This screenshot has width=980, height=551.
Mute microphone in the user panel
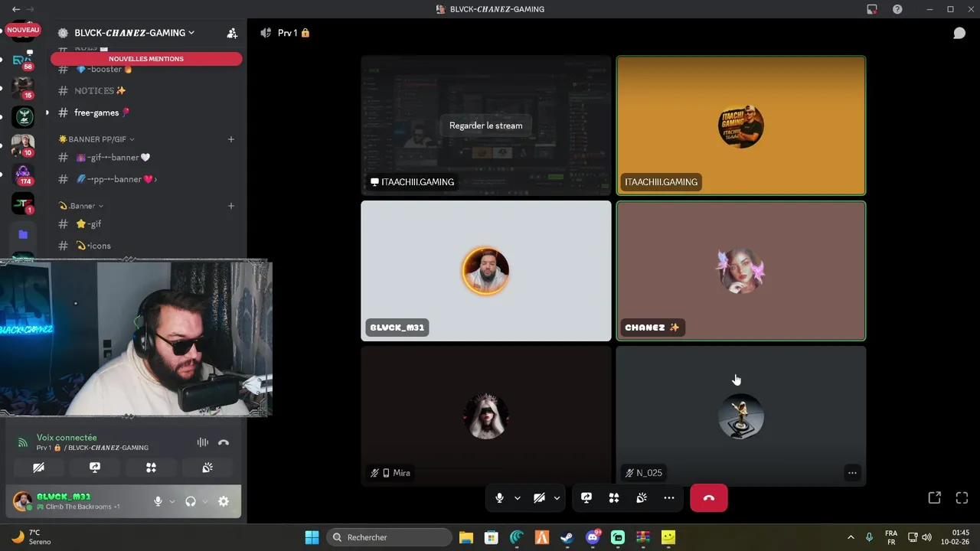(158, 501)
